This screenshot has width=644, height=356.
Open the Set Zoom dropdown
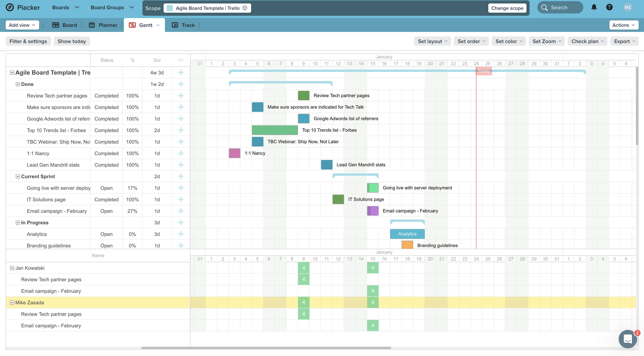pos(546,41)
